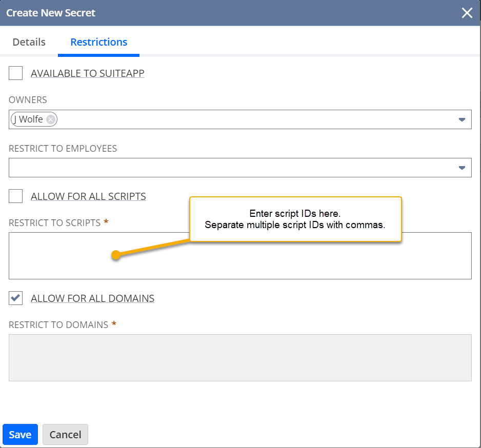Click the Restrict to Scripts text area

tap(240, 256)
